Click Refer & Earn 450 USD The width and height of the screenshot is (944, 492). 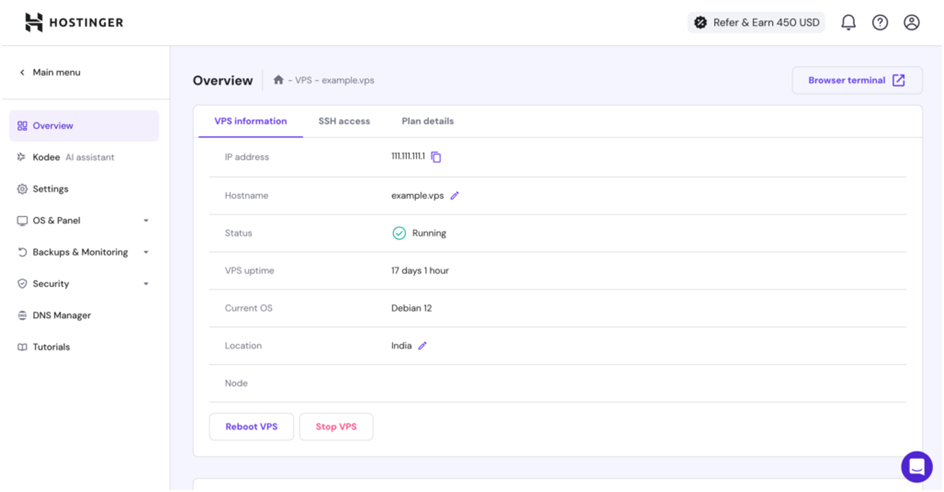pyautogui.click(x=755, y=22)
